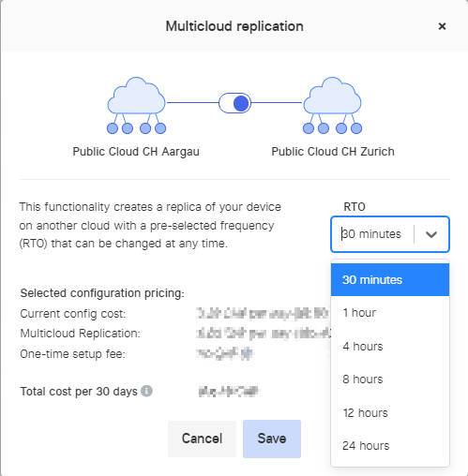The image size is (468, 476).
Task: Click inside the RTO field showing 30 minutes
Action: point(372,234)
